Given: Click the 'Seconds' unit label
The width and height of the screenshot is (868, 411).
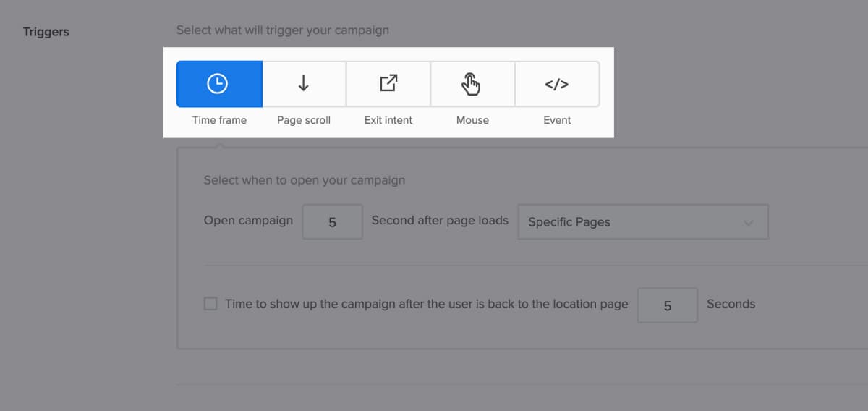Looking at the screenshot, I should 731,304.
